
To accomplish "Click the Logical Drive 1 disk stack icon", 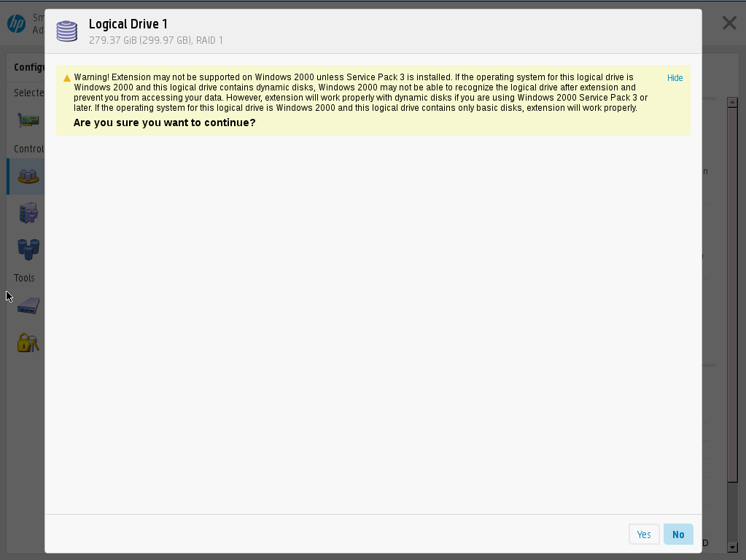I will [66, 31].
